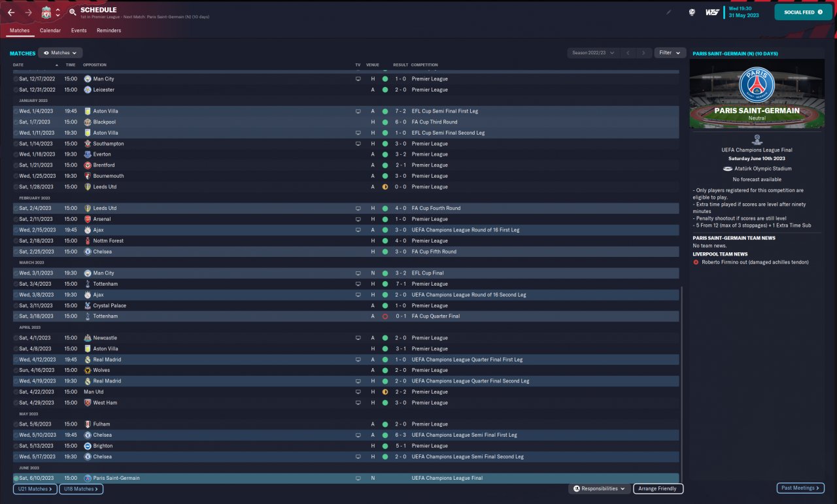The width and height of the screenshot is (837, 504).
Task: Open the Social Feed button
Action: [804, 12]
